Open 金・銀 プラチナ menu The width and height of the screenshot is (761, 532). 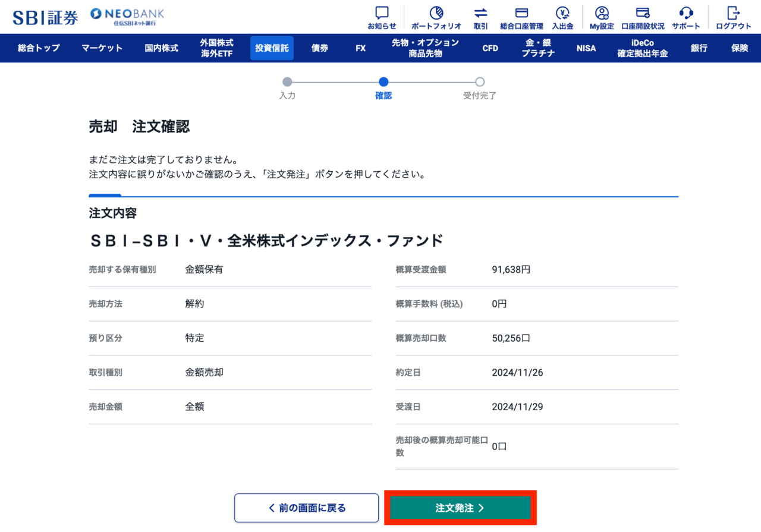click(x=538, y=48)
